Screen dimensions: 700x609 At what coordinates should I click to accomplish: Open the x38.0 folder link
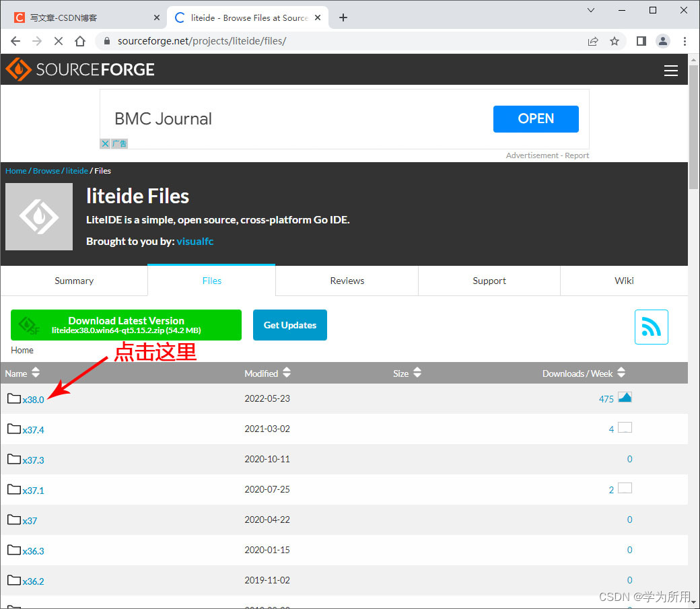[x=34, y=400]
